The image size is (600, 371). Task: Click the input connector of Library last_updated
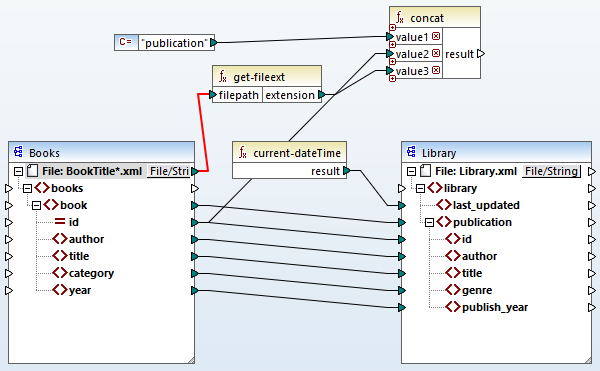tap(402, 205)
